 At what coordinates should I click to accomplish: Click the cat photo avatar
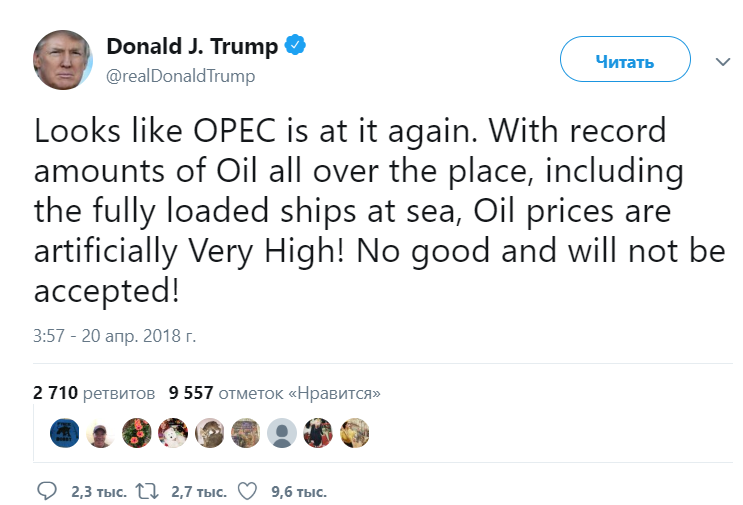pyautogui.click(x=209, y=433)
